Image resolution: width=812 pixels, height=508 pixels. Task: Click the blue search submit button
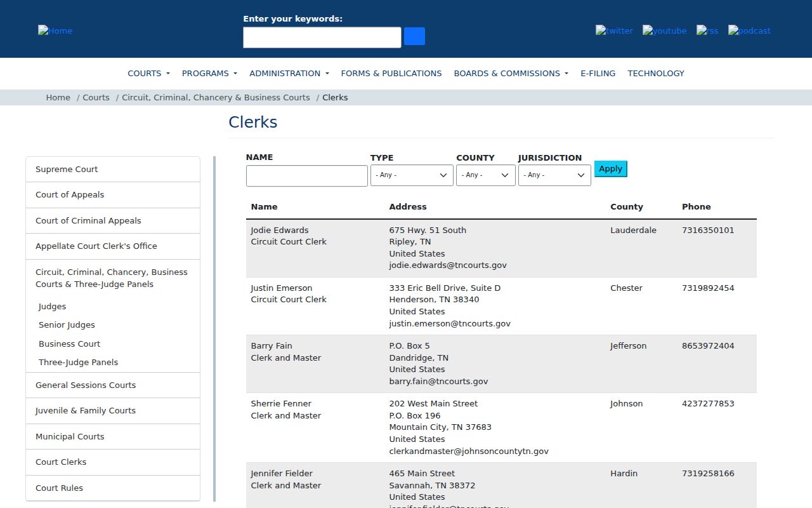click(414, 36)
